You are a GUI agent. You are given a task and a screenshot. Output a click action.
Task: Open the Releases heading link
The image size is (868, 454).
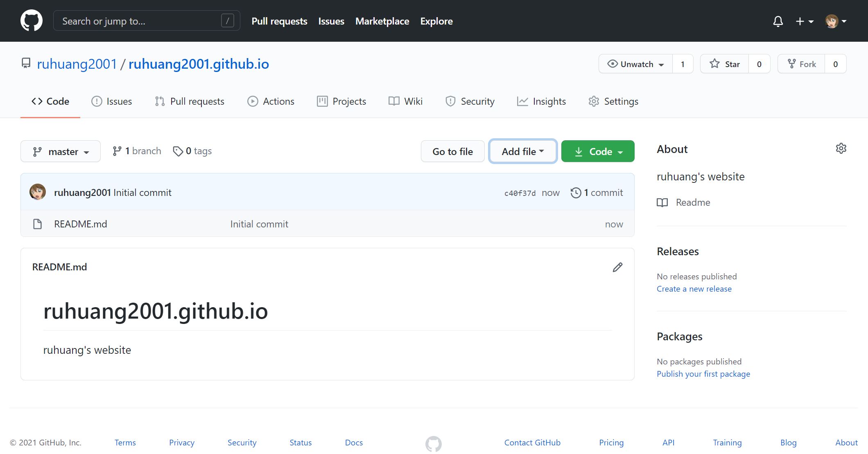point(678,252)
